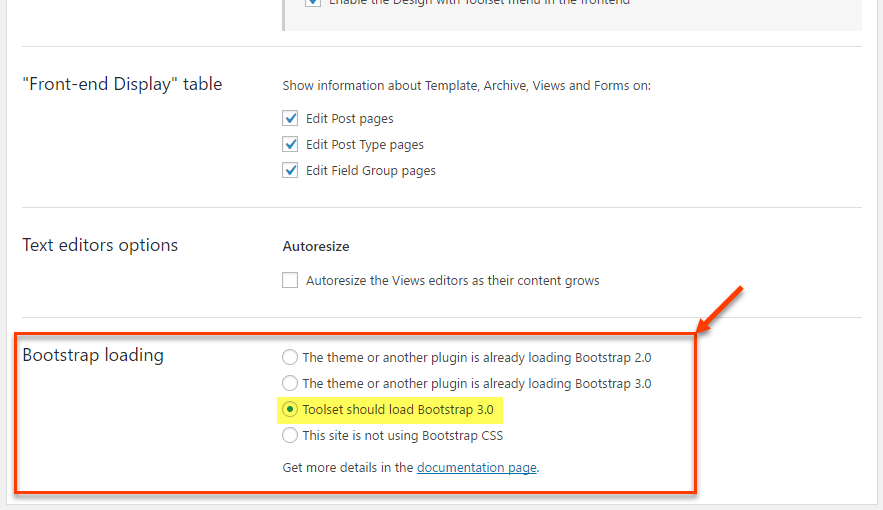Click the Autoresize bold label
883x510 pixels.
(x=316, y=247)
